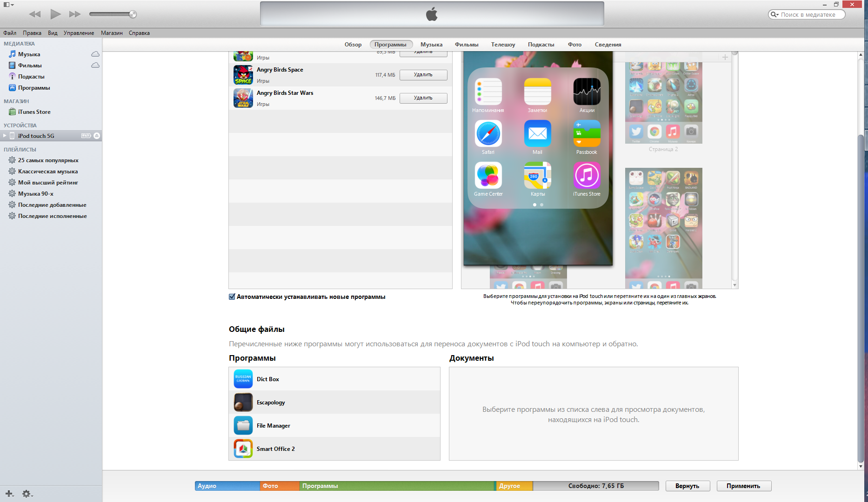Switch to the Телешоу tab

click(x=503, y=45)
